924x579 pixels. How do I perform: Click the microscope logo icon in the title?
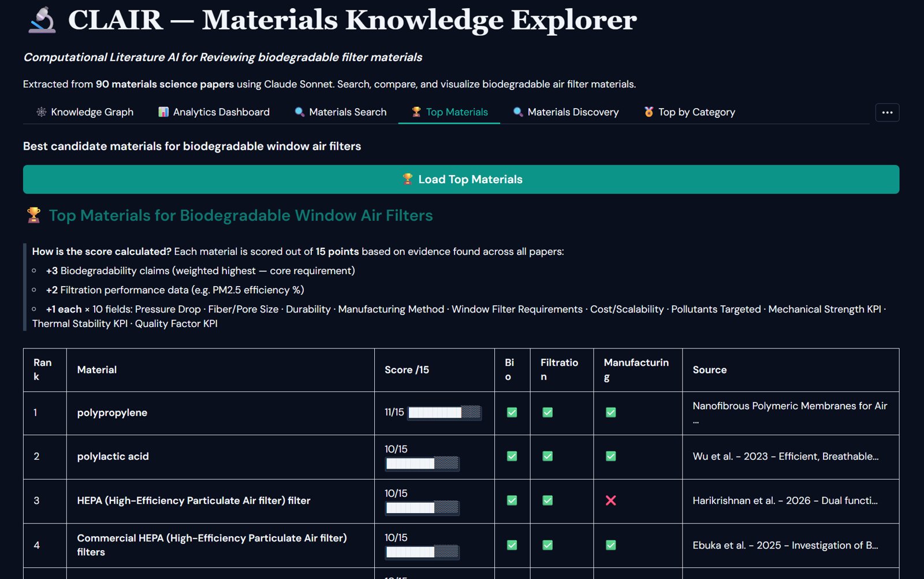(42, 20)
